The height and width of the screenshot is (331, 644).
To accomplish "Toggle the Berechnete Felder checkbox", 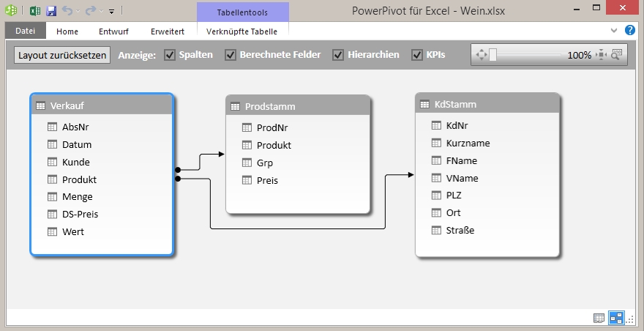I will (x=231, y=55).
